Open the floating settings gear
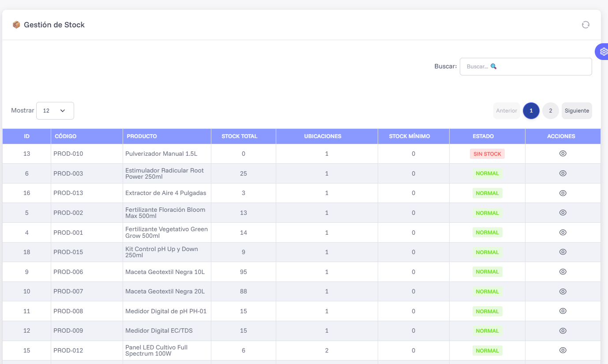The width and height of the screenshot is (608, 364). 603,52
